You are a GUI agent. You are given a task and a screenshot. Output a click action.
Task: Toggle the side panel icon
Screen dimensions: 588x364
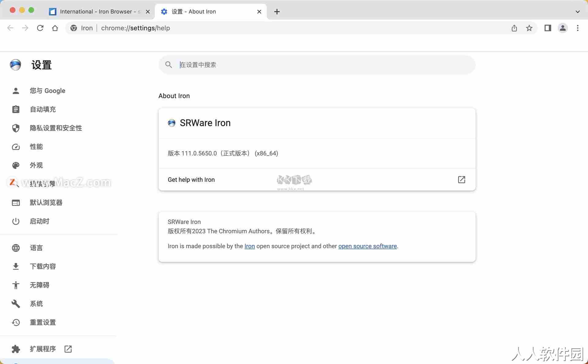(548, 28)
